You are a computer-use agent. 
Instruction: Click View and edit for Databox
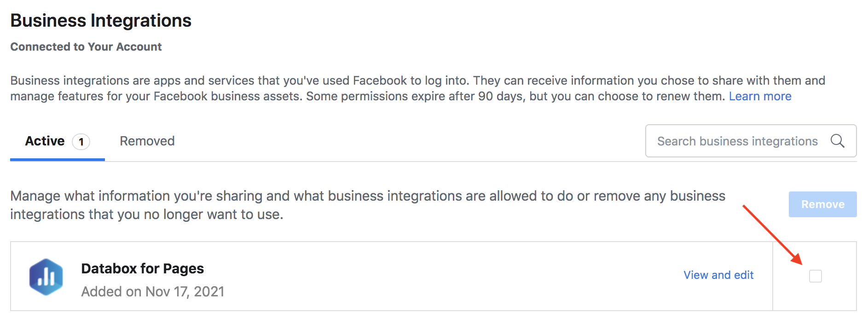click(x=718, y=275)
